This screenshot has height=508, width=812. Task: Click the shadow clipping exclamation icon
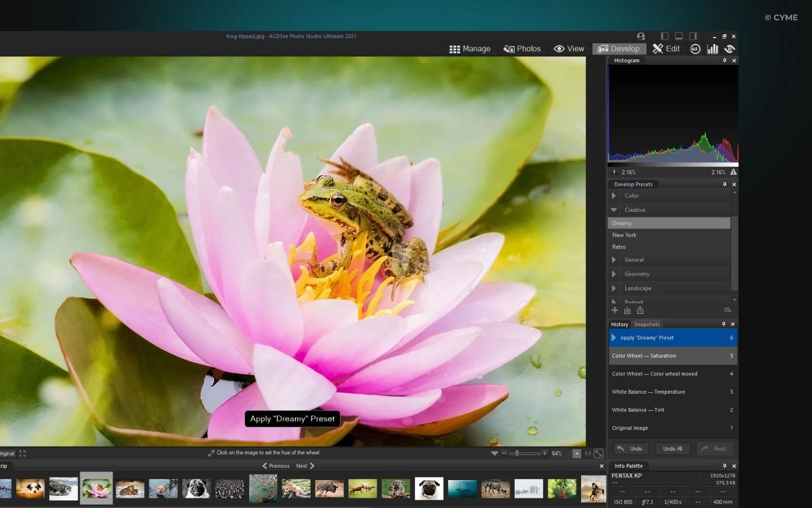click(x=614, y=172)
